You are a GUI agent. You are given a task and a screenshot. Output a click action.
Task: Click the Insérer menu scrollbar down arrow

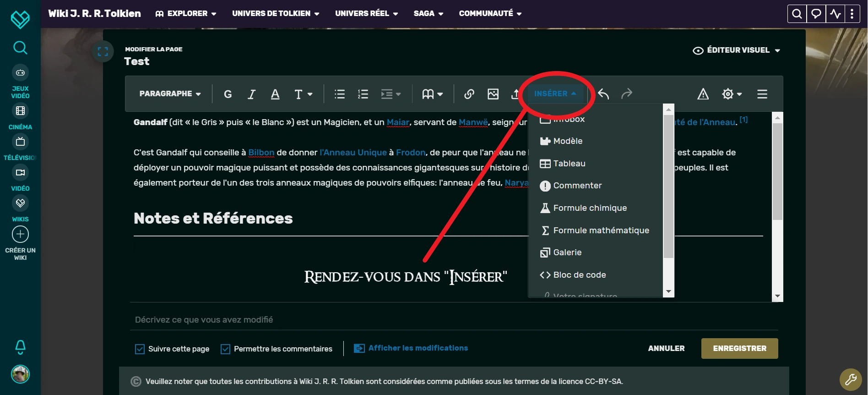[668, 292]
